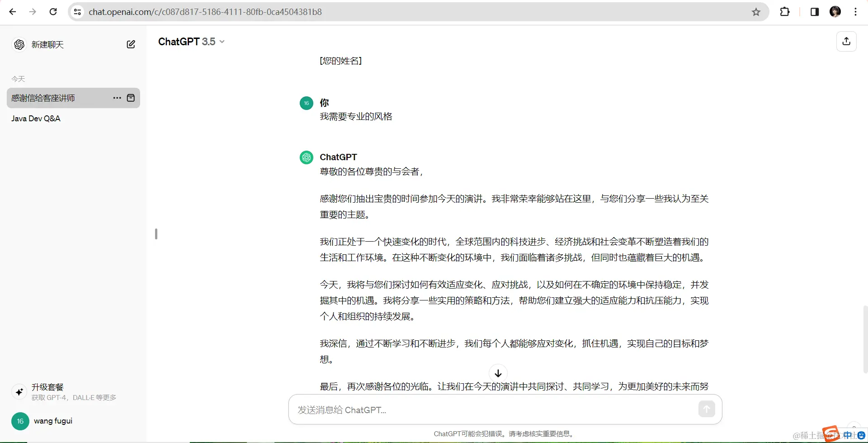Image resolution: width=868 pixels, height=443 pixels.
Task: Bookmark this page with the star icon
Action: (756, 12)
